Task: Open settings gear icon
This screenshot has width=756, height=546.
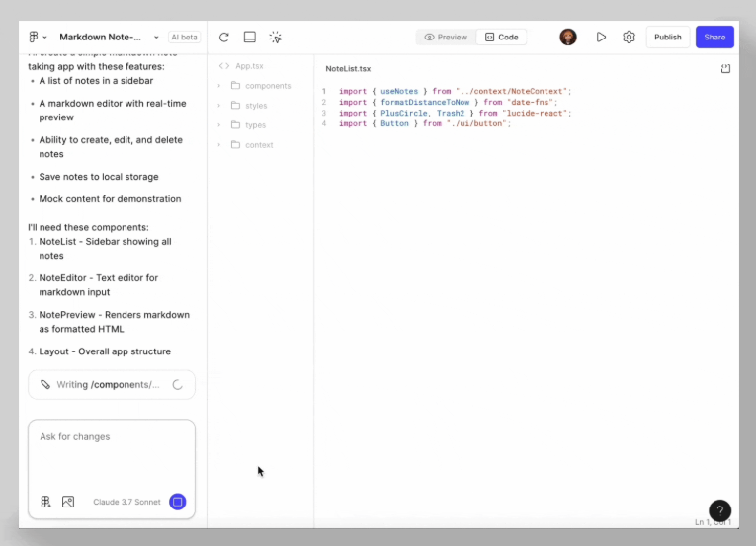Action: [629, 38]
